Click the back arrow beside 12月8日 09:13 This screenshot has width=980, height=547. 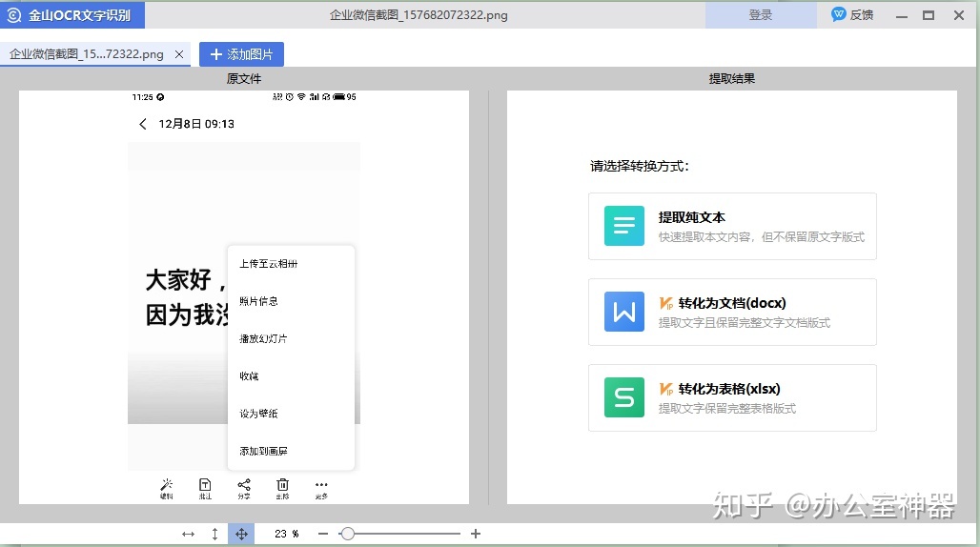point(142,124)
